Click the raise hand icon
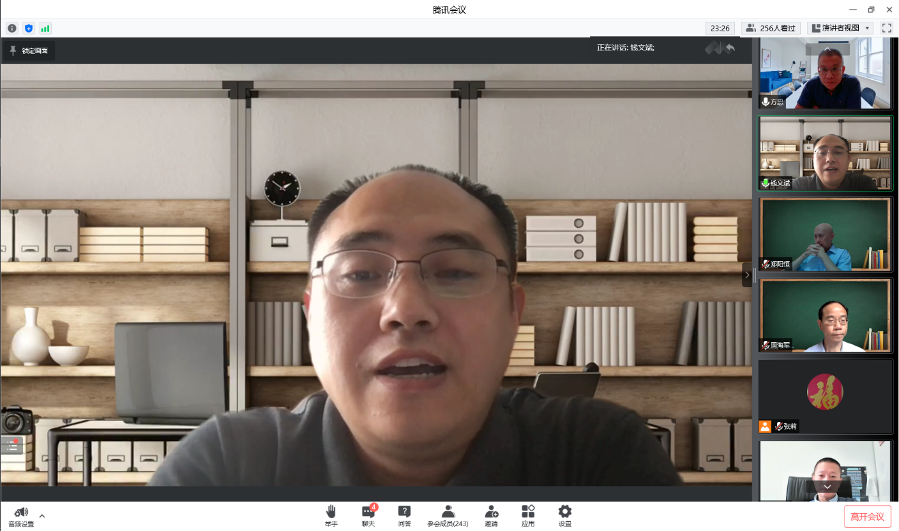Viewport: 899px width, 531px height. (x=331, y=512)
